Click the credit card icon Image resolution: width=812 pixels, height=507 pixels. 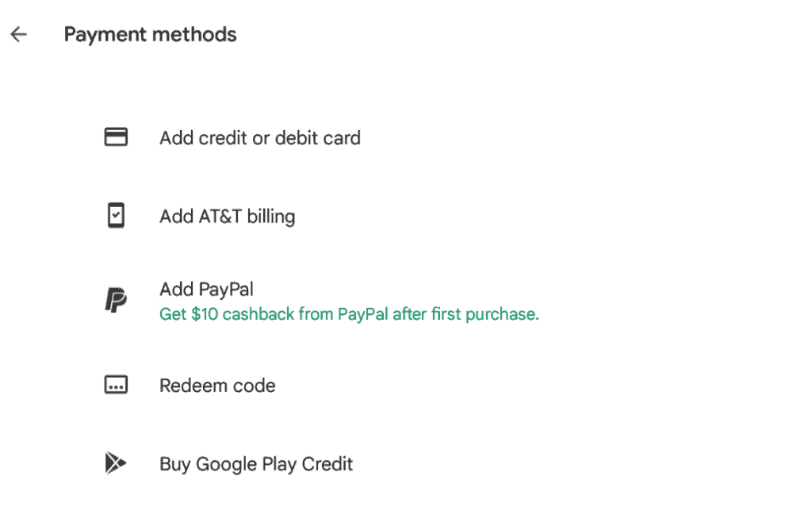[x=117, y=138]
